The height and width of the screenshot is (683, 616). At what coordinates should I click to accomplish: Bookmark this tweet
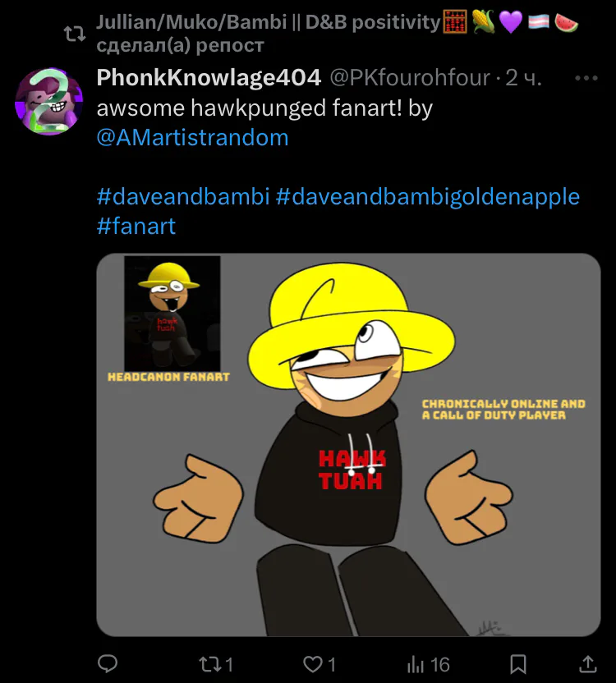(x=518, y=665)
